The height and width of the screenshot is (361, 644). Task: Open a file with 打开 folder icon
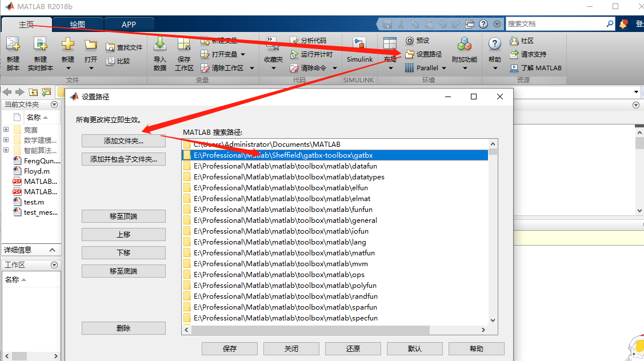click(91, 54)
